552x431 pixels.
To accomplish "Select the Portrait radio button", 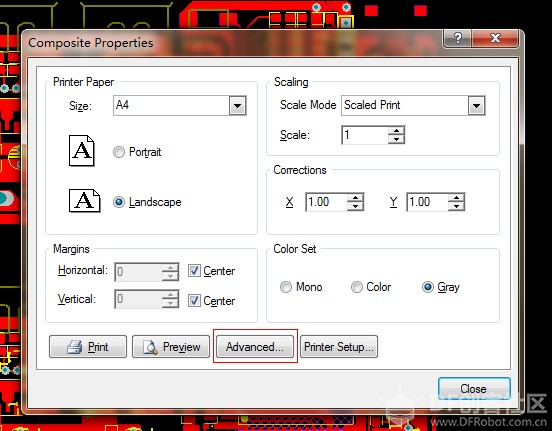I will [119, 152].
